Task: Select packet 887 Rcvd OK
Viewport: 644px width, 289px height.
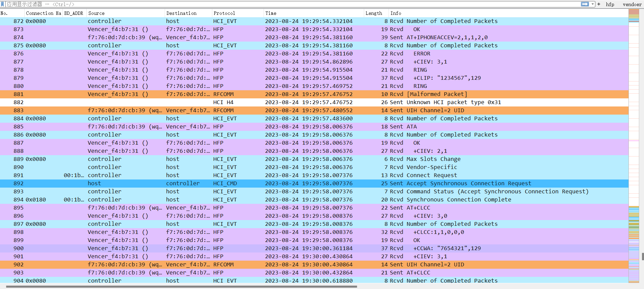Action: [314, 143]
